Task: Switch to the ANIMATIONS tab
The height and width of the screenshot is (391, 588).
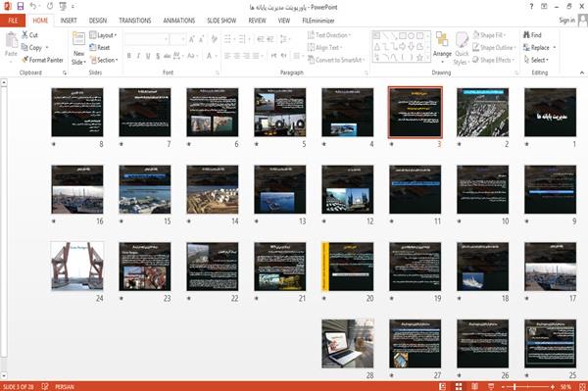Action: point(179,21)
